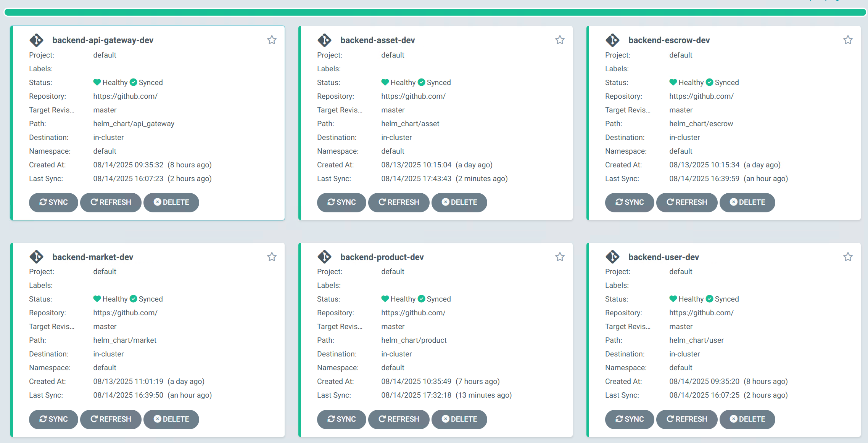Sync the backend-api-gateway-dev application

coord(53,202)
